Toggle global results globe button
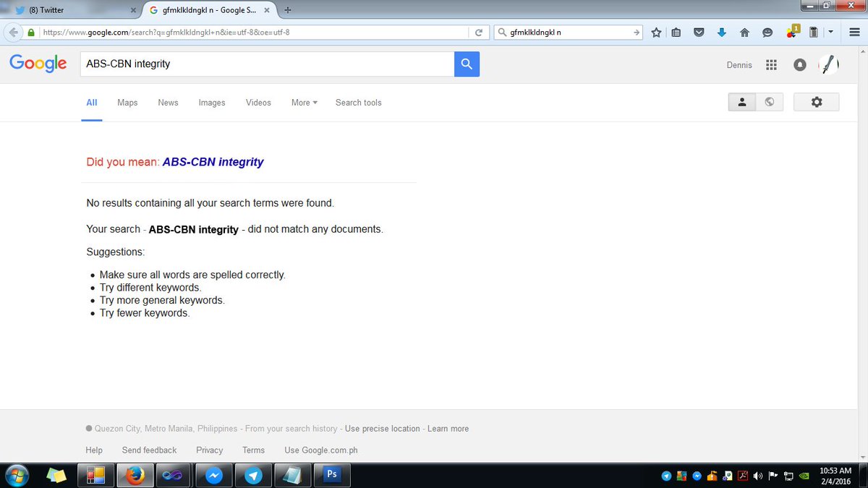 (x=769, y=102)
